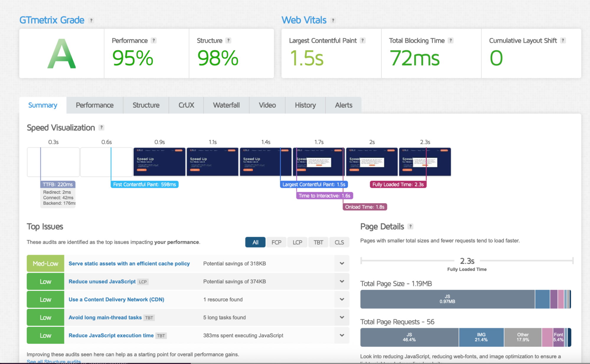Open the Video tab
Screen dimensions: 590x364
point(267,105)
